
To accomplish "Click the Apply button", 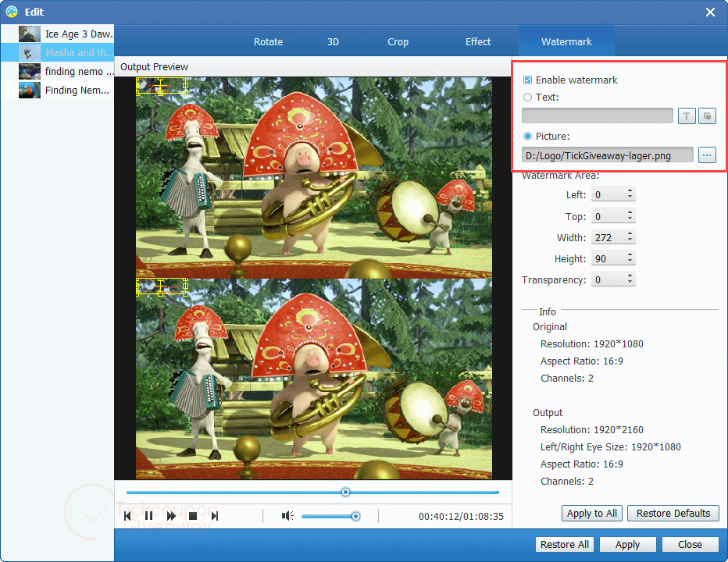I will [627, 544].
